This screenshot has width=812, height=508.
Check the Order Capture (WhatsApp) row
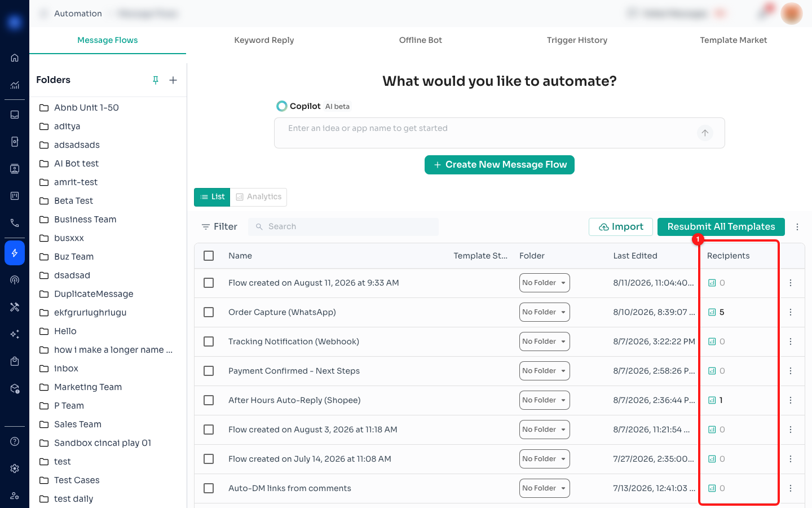[209, 312]
